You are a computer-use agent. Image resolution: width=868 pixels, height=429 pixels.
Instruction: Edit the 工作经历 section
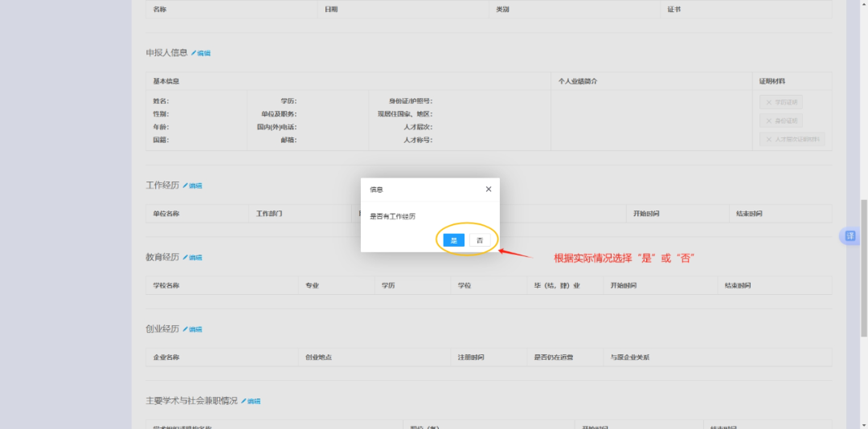click(193, 186)
